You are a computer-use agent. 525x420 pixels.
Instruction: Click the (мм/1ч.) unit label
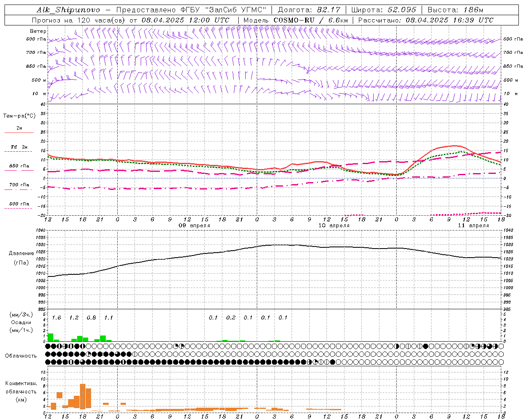click(21, 330)
